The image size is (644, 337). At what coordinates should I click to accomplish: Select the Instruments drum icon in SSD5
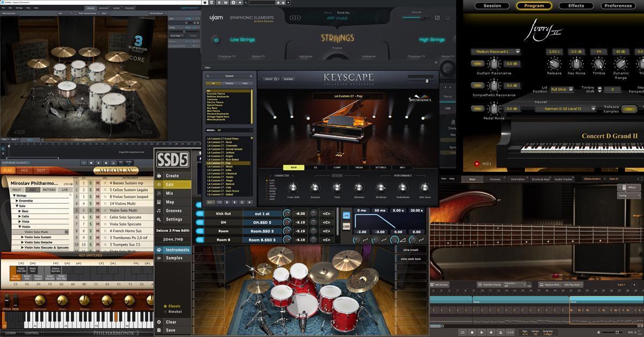(x=158, y=250)
